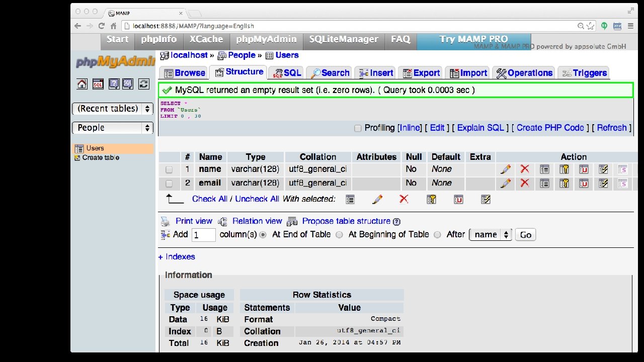Open the Print view link
The image size is (644, 362).
point(194,221)
